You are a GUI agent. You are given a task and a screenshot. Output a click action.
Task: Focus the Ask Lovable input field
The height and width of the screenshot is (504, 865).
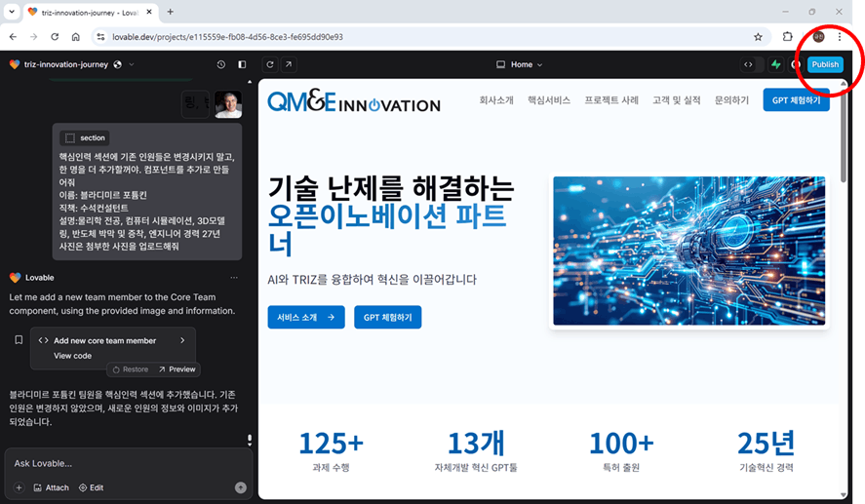(128, 463)
